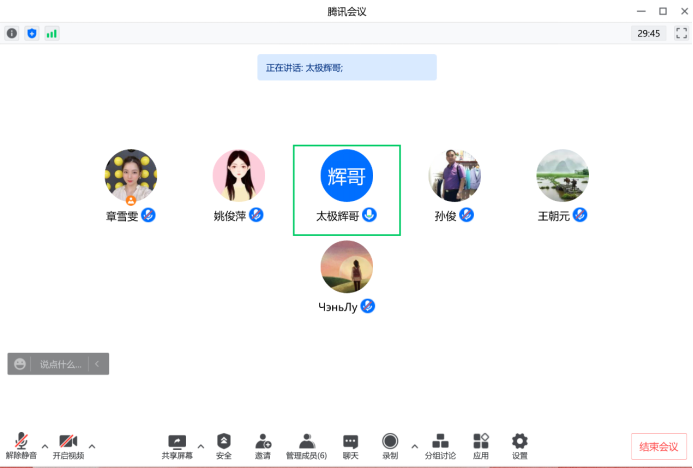
Task: Expand the audio options arrow
Action: (x=45, y=446)
